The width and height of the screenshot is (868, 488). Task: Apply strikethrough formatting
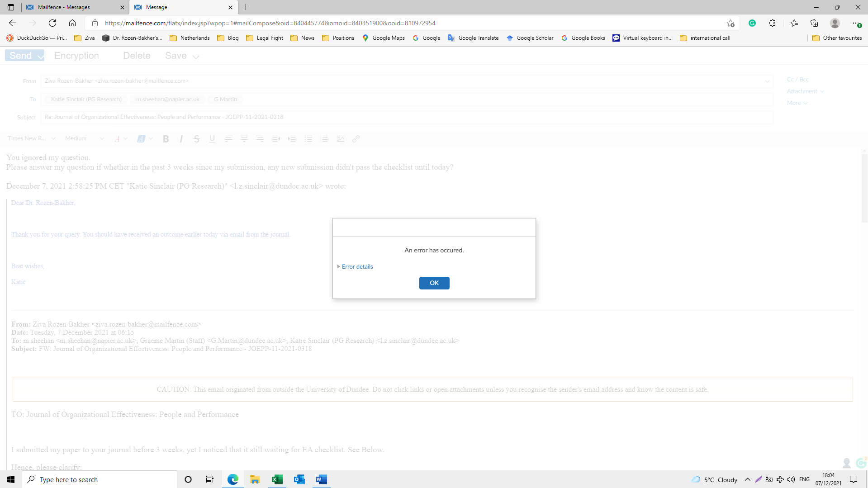click(196, 138)
